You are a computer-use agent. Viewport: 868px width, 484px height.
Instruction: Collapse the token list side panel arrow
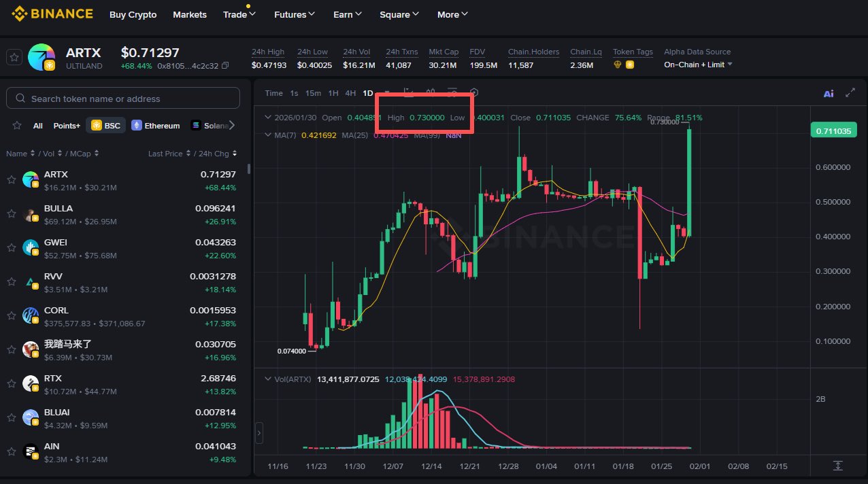click(x=258, y=432)
